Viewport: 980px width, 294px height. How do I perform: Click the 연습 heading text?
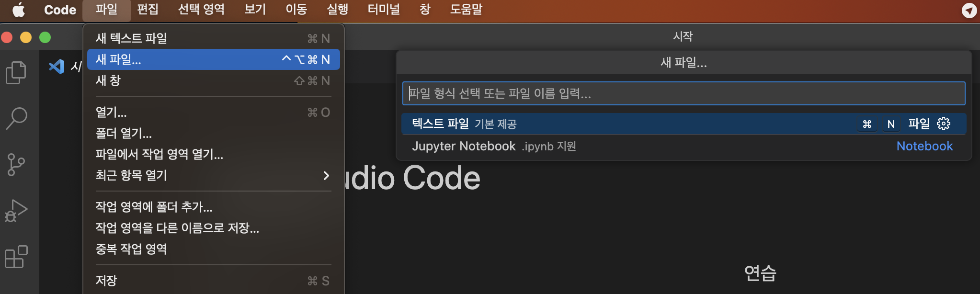click(760, 273)
